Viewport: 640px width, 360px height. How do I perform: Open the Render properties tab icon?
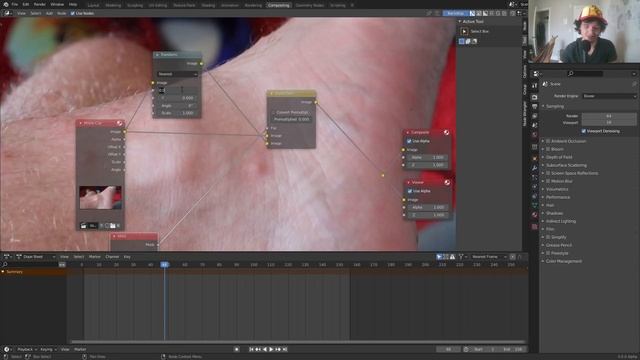[x=534, y=97]
